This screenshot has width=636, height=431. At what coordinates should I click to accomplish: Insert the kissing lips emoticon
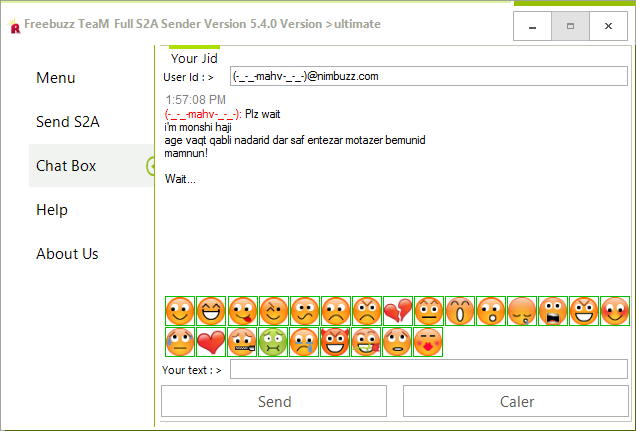[428, 342]
